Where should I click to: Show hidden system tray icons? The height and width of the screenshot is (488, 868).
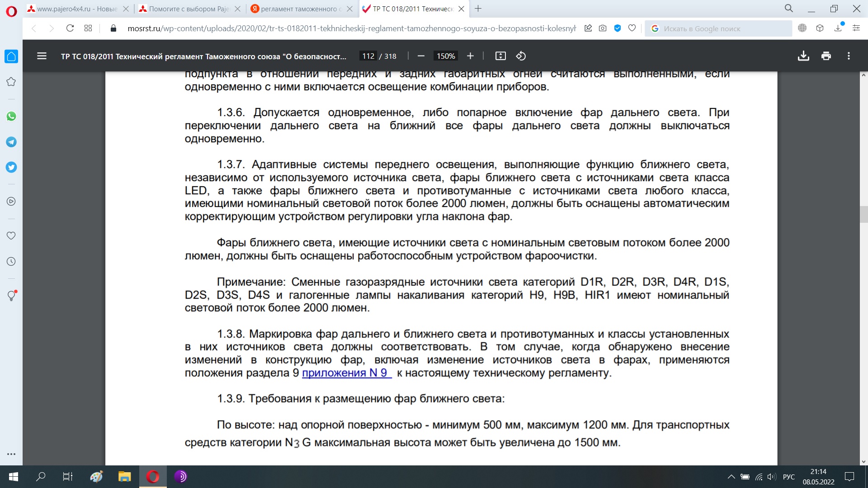731,477
